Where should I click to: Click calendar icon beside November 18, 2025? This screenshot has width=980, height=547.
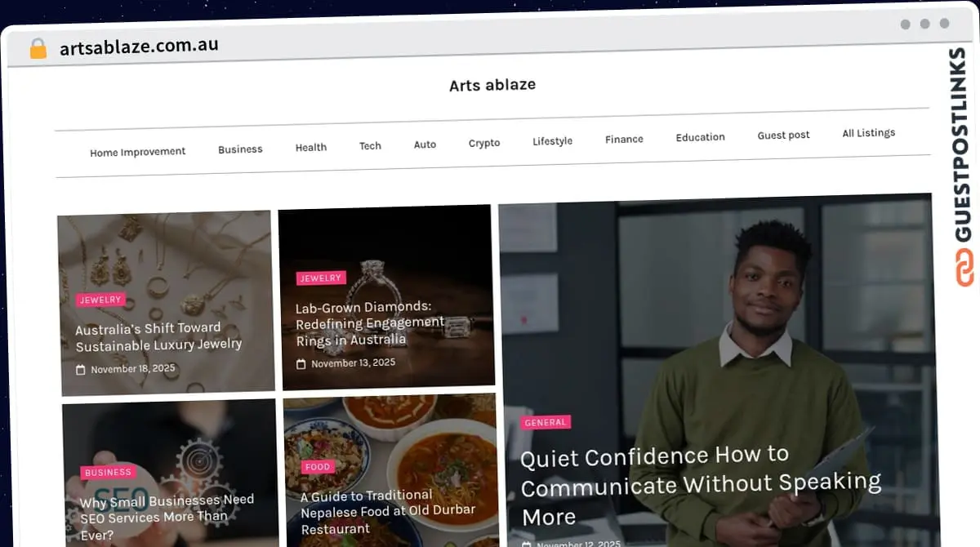coord(81,370)
